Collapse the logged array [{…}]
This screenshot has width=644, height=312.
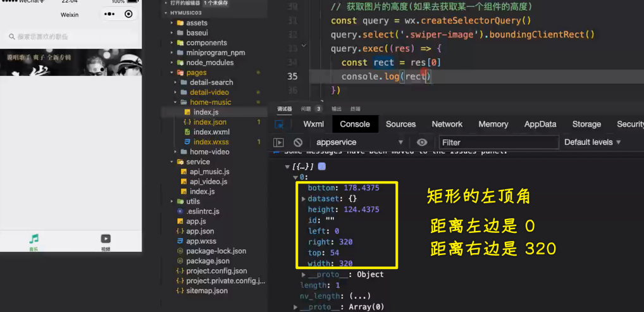coord(287,167)
